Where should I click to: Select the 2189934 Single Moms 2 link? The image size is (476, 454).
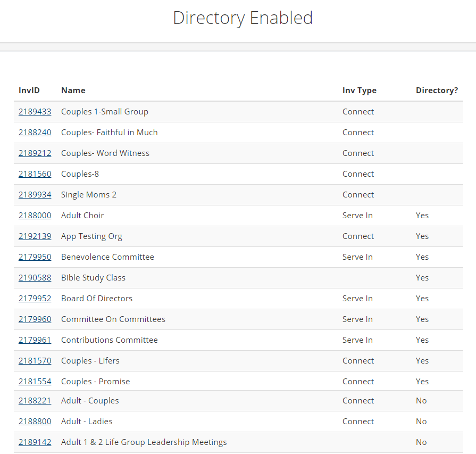(x=35, y=194)
